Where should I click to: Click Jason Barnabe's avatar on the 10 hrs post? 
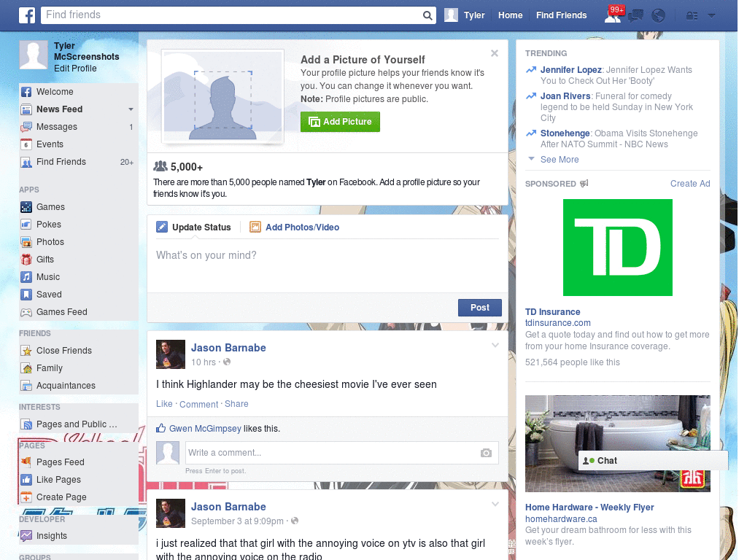[171, 354]
